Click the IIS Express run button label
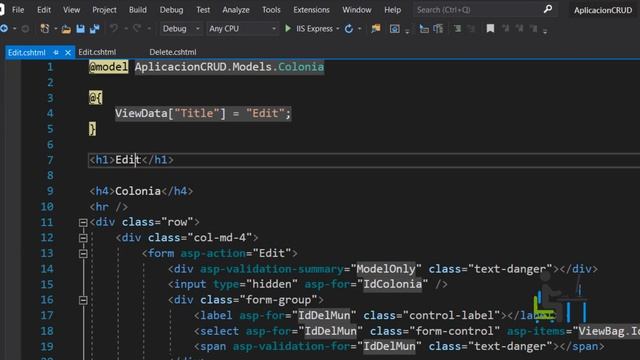This screenshot has height=360, width=640. [x=314, y=29]
